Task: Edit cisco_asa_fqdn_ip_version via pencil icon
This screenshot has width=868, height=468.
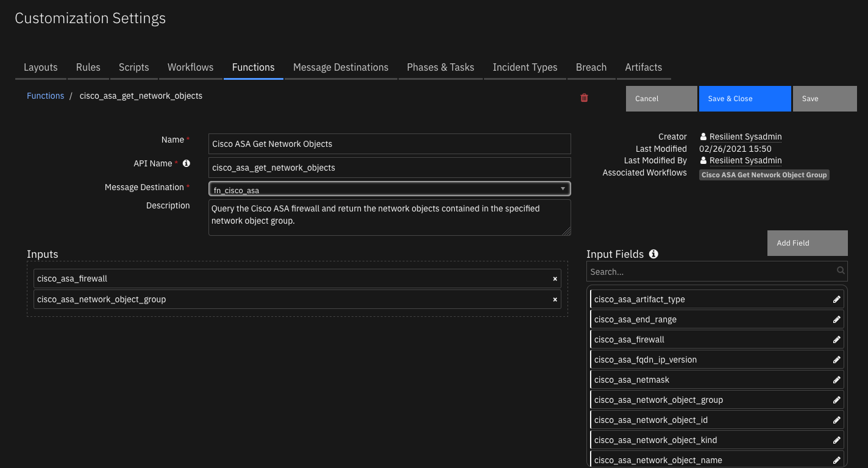Action: (837, 360)
